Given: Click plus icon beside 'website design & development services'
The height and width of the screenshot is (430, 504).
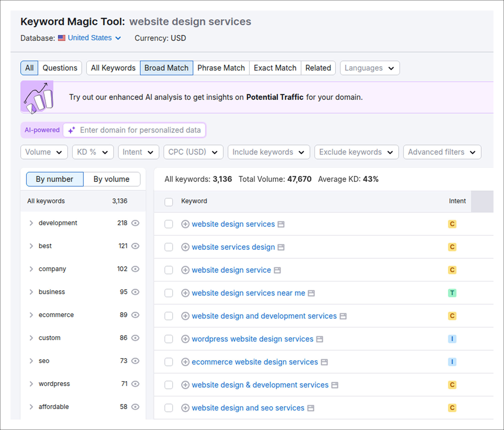Looking at the screenshot, I should coord(185,385).
